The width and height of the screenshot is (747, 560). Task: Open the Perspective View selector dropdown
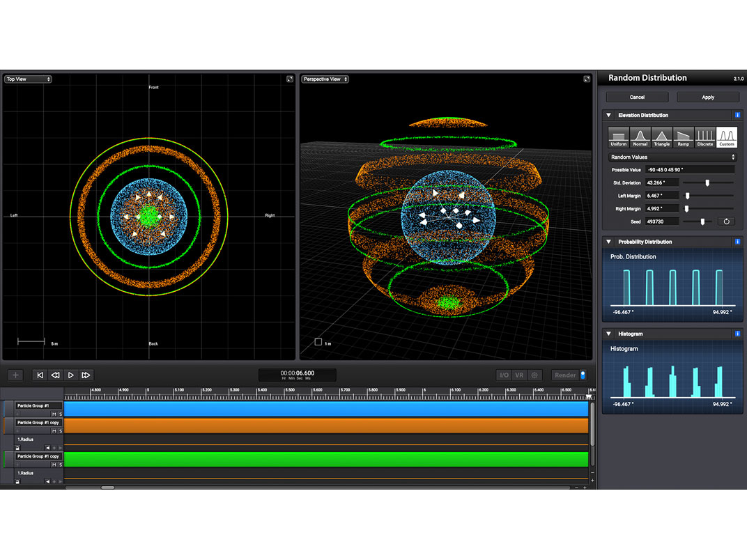[325, 79]
